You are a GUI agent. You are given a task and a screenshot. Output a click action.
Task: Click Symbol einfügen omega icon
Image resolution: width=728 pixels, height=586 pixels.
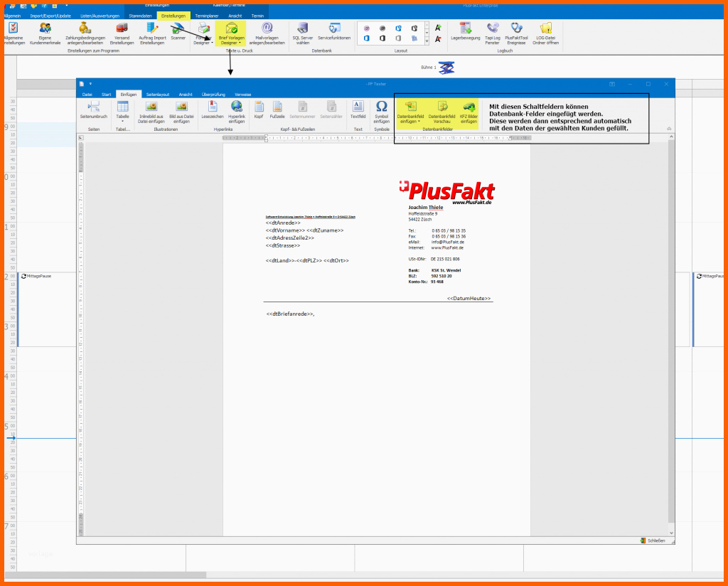(x=382, y=111)
